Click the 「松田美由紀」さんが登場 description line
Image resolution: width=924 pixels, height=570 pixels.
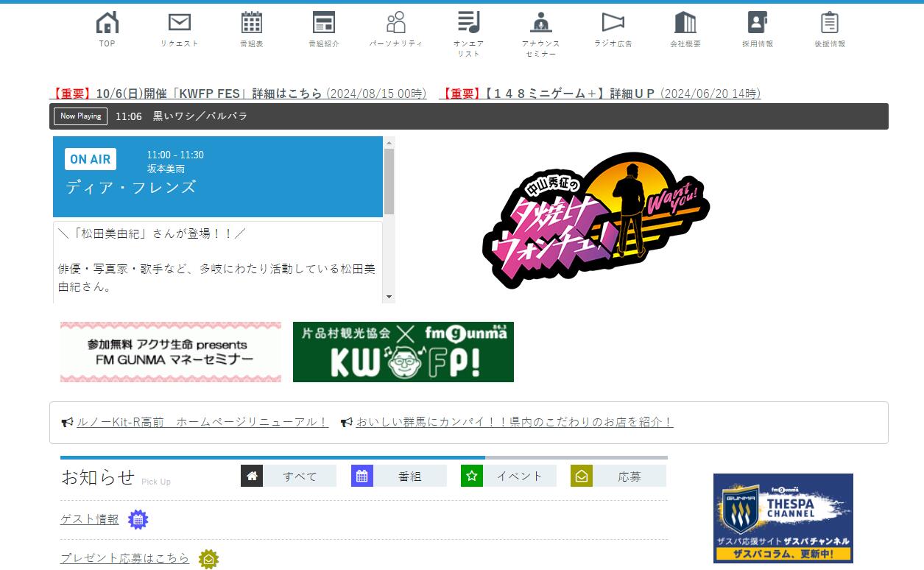coord(152,233)
